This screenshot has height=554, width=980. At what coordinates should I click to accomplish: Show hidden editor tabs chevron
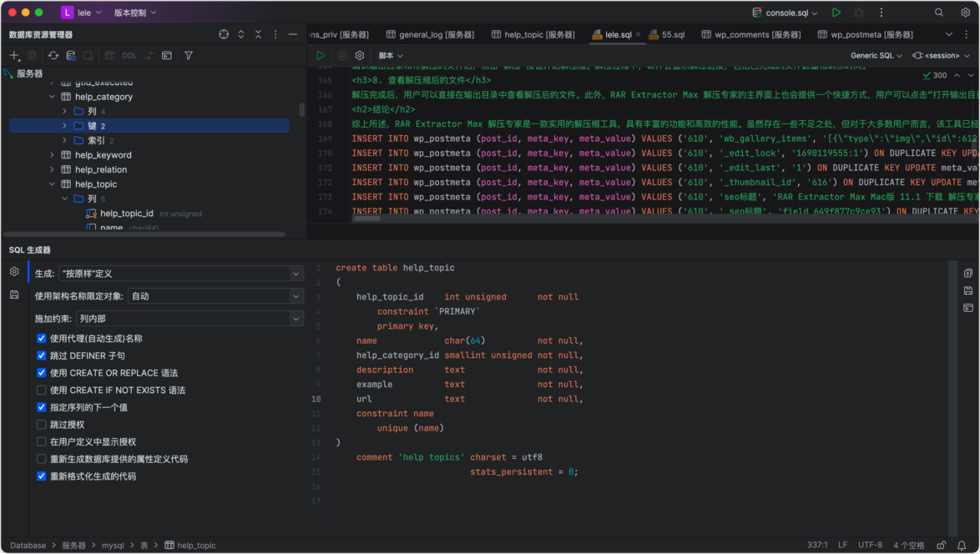click(x=949, y=34)
